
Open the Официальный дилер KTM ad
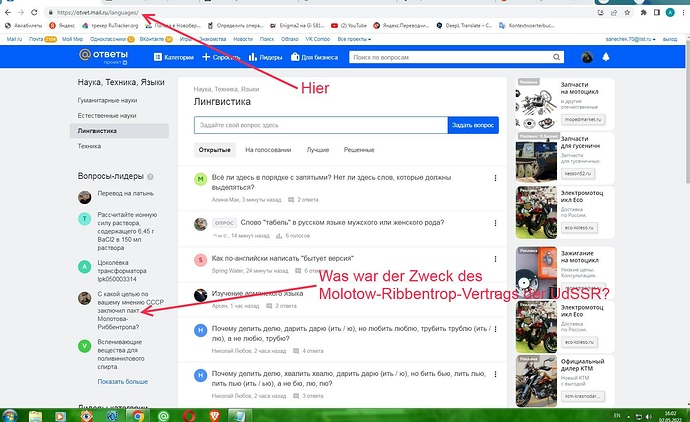coord(565,381)
